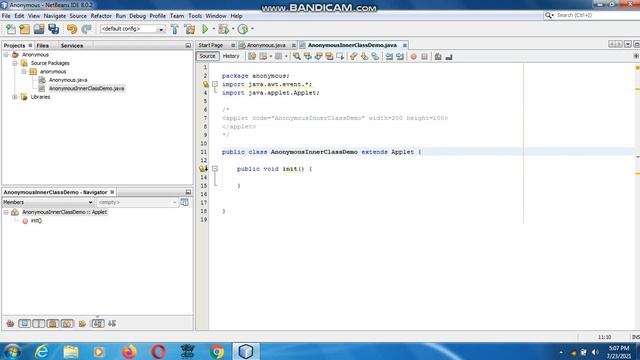Click Last Edit icon in editor toolbar

pos(252,56)
